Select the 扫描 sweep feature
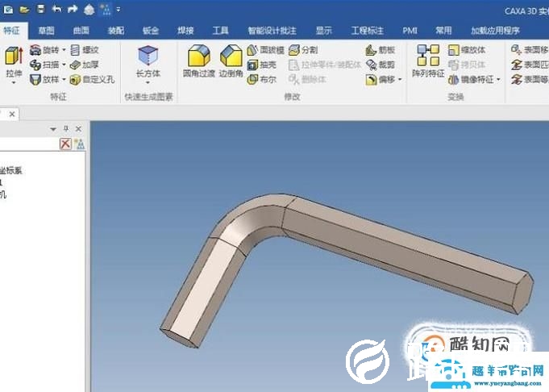The image size is (549, 392). point(44,65)
